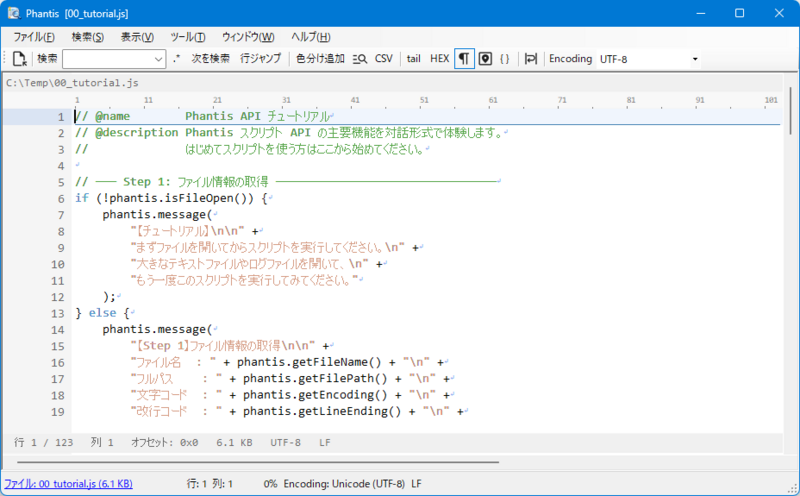
Task: Toggle the pilcrow show-whitespace button
Action: coord(464,59)
